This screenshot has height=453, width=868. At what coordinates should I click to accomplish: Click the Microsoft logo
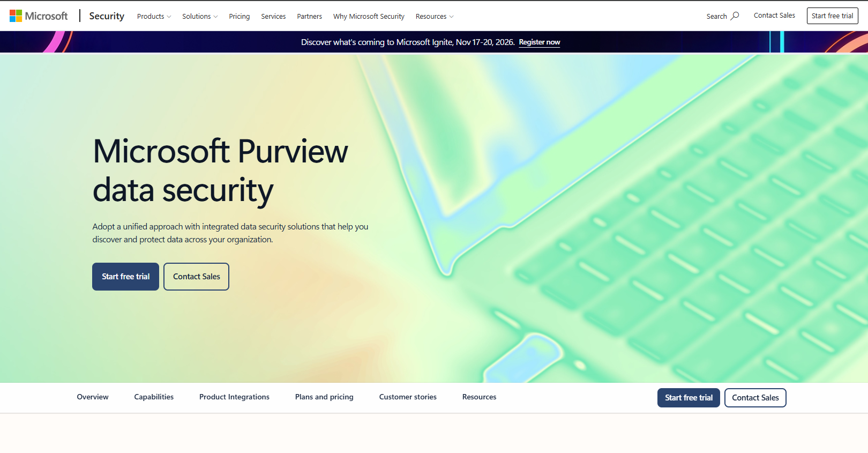[x=39, y=16]
